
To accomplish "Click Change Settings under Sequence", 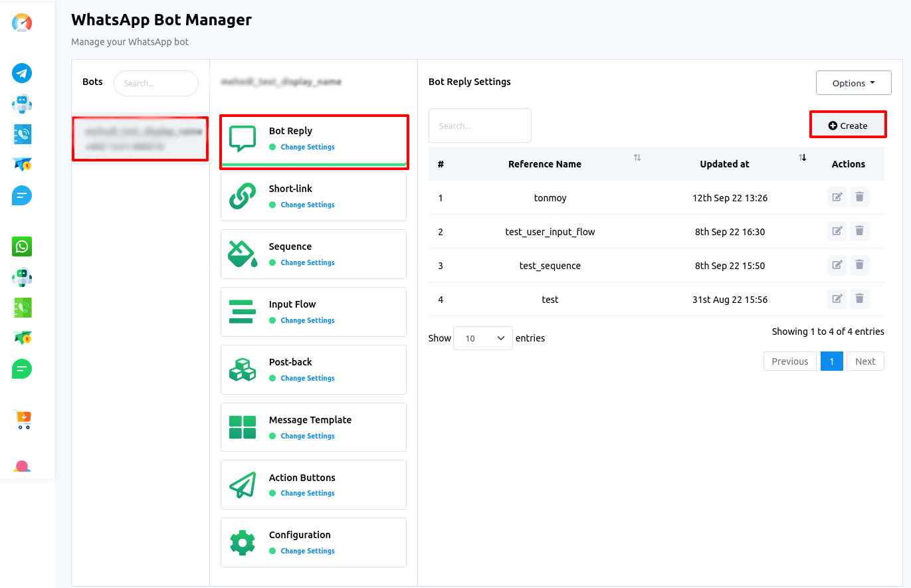I will coord(308,262).
